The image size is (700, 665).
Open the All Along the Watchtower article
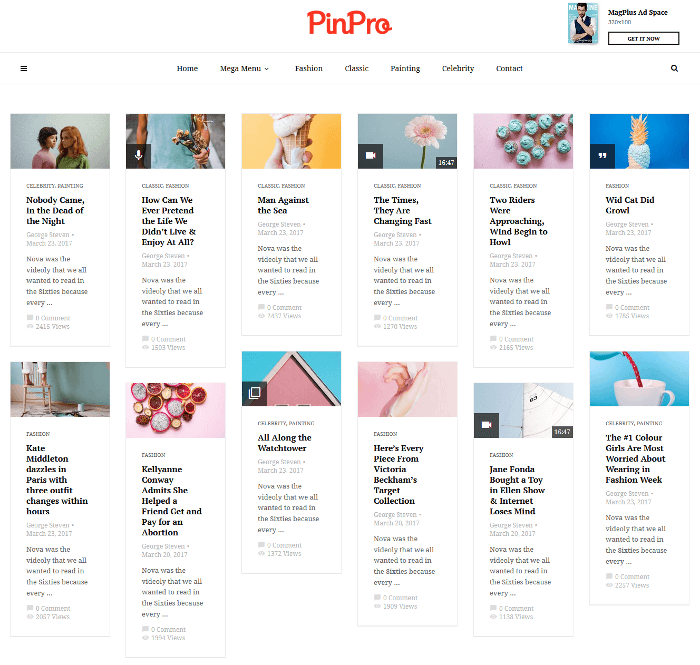284,443
